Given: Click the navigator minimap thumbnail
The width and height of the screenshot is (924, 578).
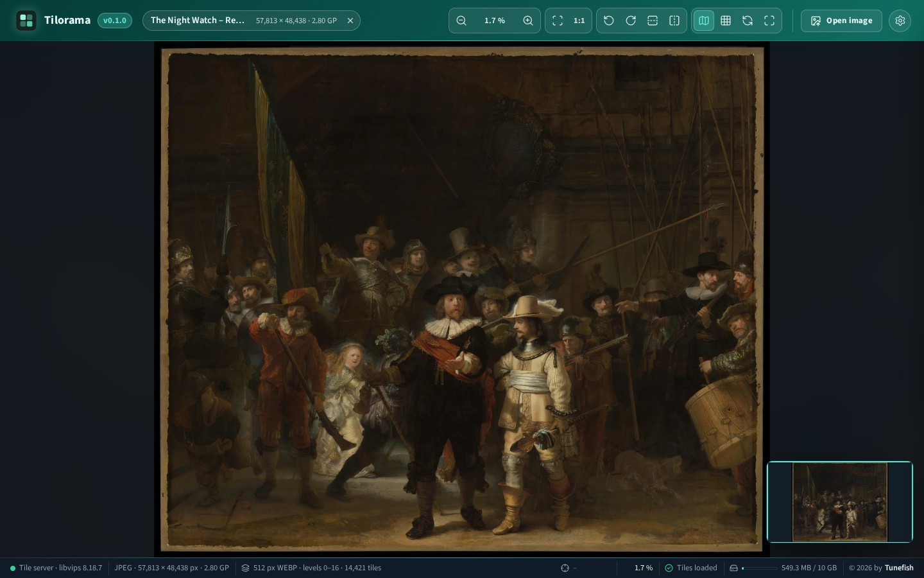Looking at the screenshot, I should (x=840, y=502).
